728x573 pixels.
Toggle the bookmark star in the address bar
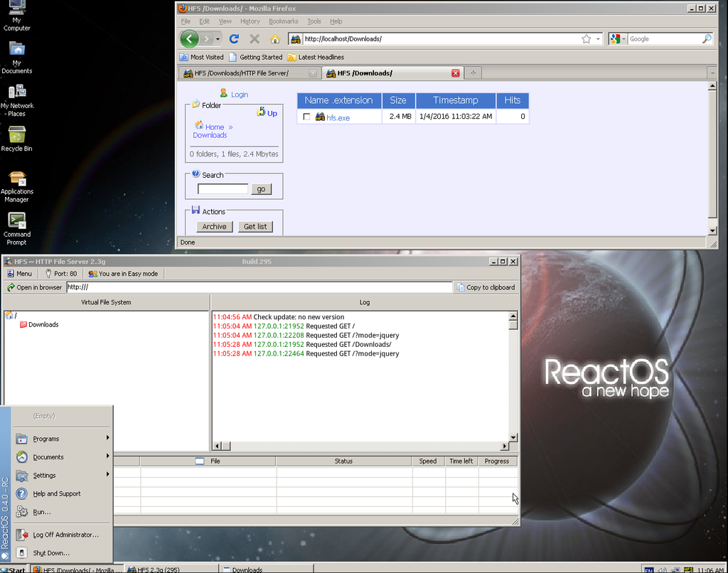[584, 38]
